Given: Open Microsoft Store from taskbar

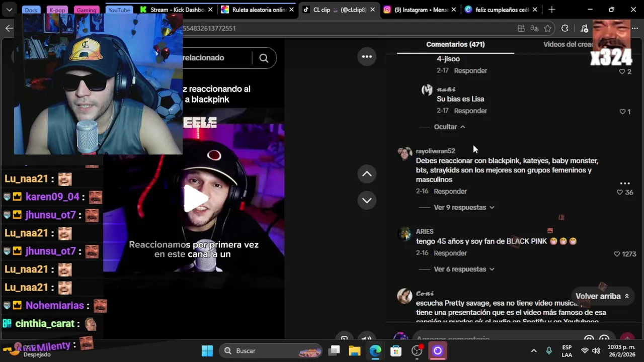Looking at the screenshot, I should (396, 350).
